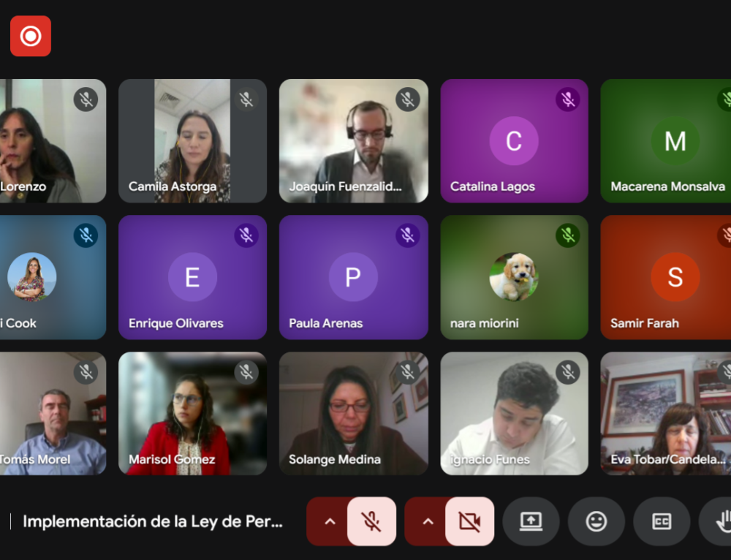Click the 'Marisol Gomez' name label
Screen dimensions: 731x560
pos(172,459)
